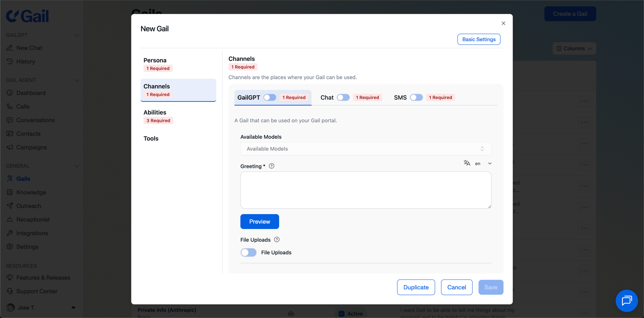Click the File Uploads help icon
This screenshot has height=318, width=644.
[x=277, y=240]
